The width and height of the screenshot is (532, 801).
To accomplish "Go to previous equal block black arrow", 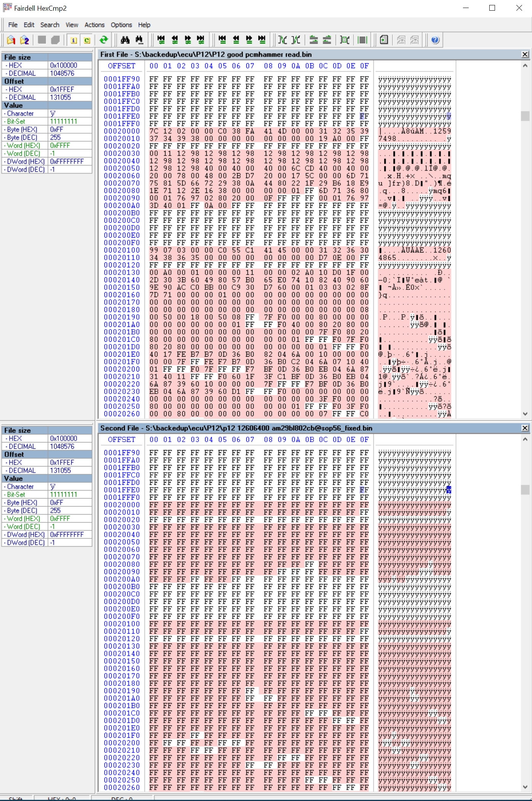I will pos(236,40).
